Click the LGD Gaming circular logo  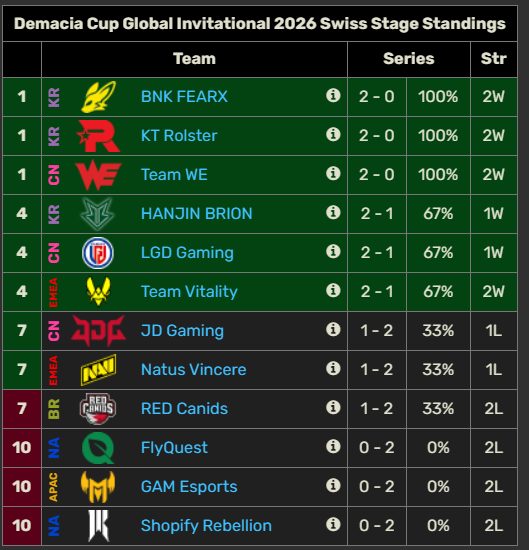98,253
